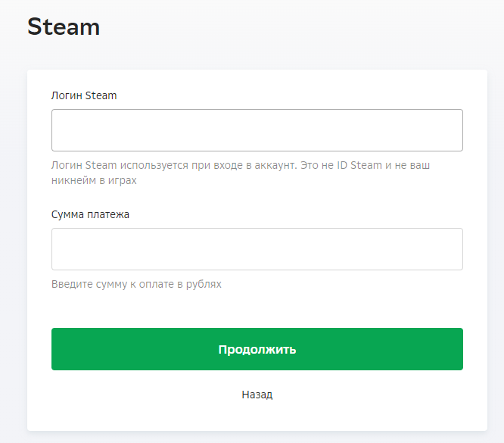The height and width of the screenshot is (443, 504).
Task: Go back via the Назад link
Action: [257, 395]
